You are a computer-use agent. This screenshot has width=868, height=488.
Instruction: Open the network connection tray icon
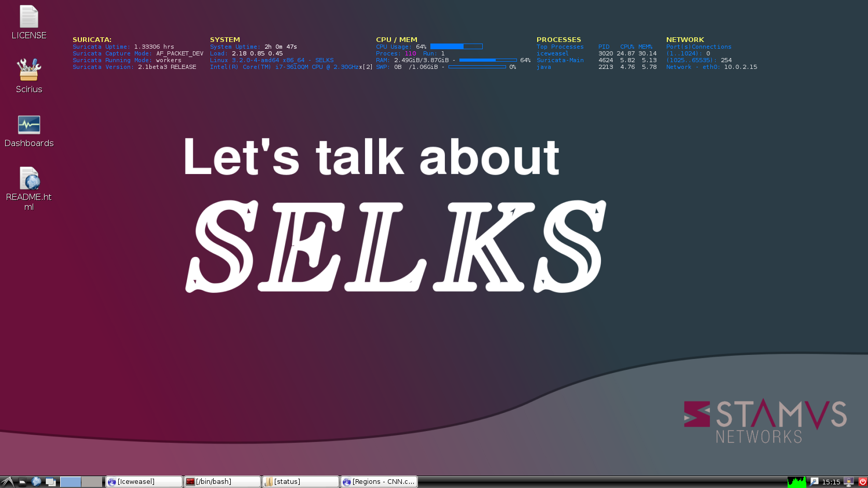click(x=815, y=482)
